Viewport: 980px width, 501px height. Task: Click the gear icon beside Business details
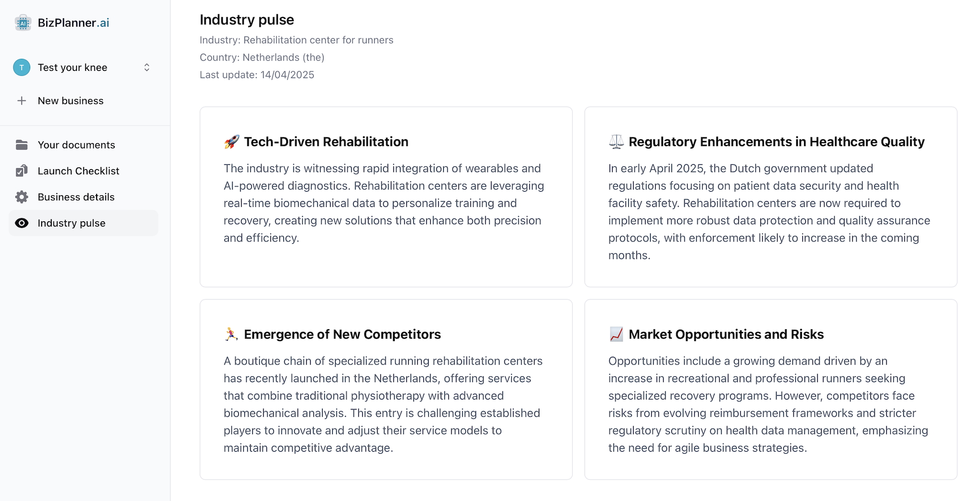pyautogui.click(x=22, y=197)
